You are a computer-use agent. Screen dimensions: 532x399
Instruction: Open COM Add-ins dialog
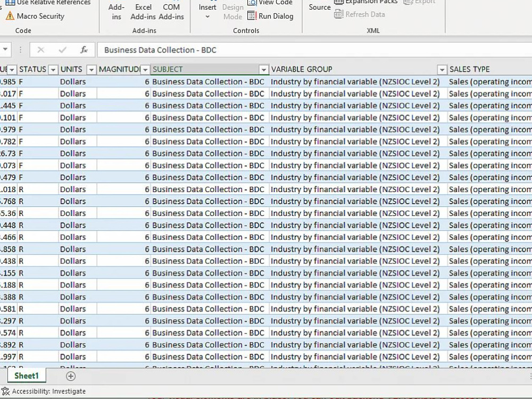171,12
